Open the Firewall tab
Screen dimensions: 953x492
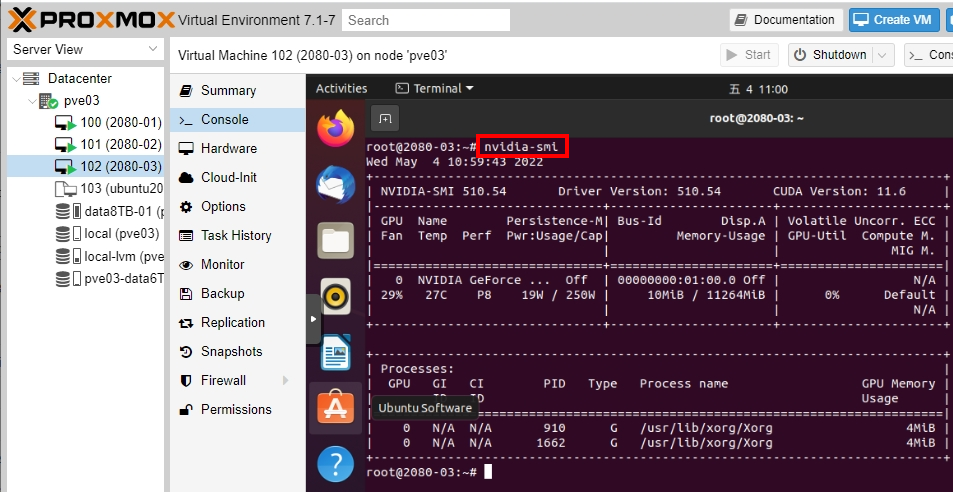click(238, 380)
